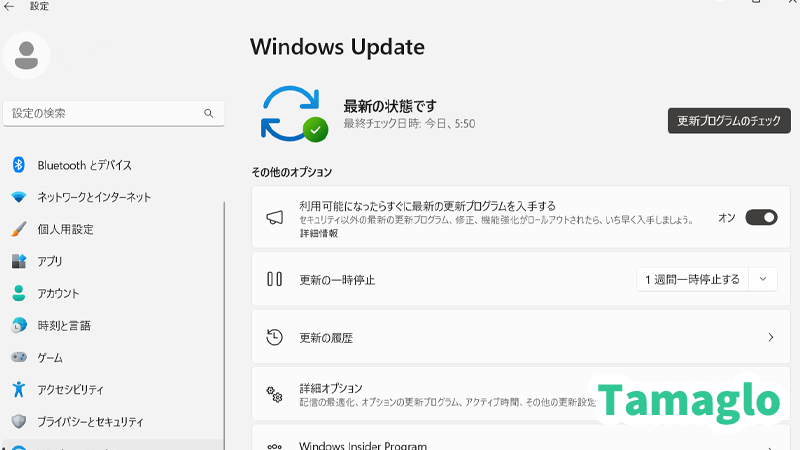This screenshot has width=800, height=450.
Task: Open 更新の履歴 page
Action: tap(521, 337)
